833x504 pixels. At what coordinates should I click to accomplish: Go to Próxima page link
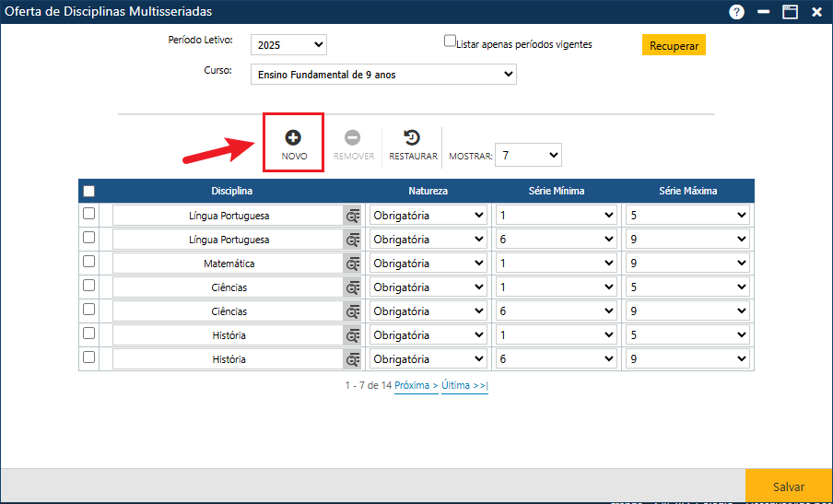tap(416, 386)
